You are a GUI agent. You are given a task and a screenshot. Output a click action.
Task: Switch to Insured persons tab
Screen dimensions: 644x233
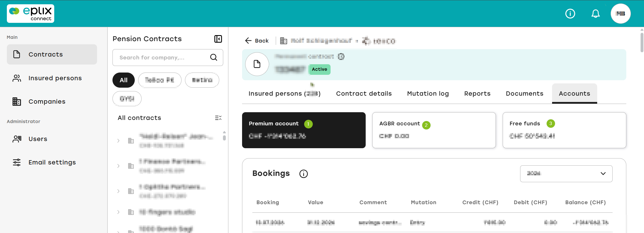285,93
